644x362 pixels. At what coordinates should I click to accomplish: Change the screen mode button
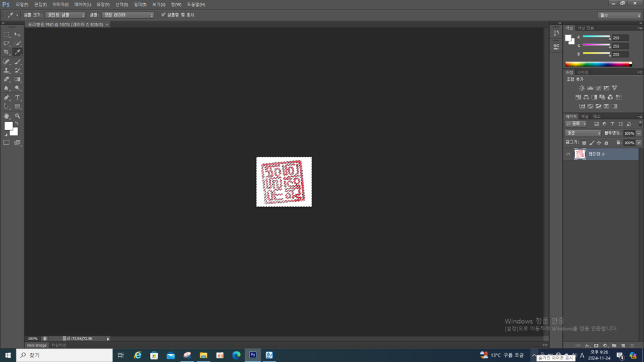tap(18, 143)
